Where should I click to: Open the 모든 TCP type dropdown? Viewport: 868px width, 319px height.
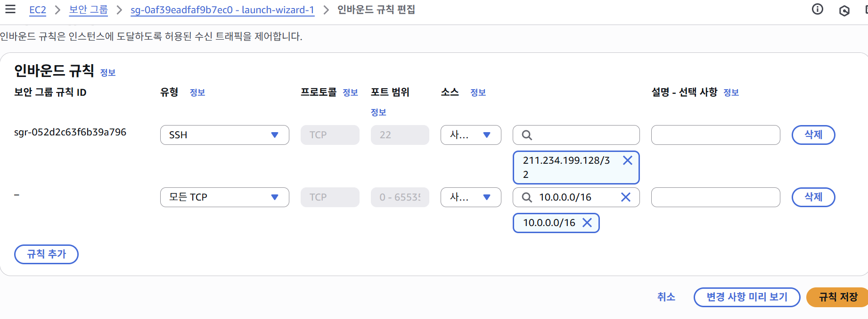click(224, 197)
